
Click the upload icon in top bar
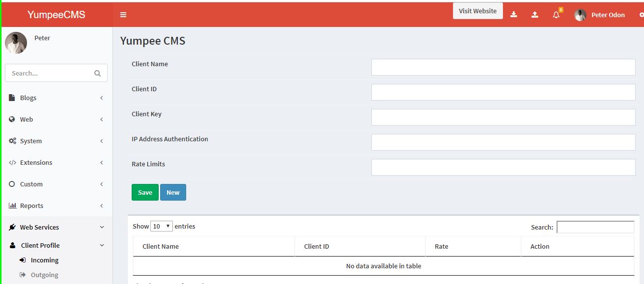pos(535,15)
